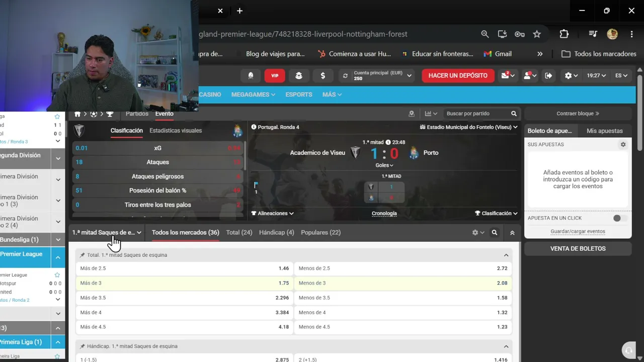
Task: Click the mascot icon next to VIP
Action: click(299, 75)
